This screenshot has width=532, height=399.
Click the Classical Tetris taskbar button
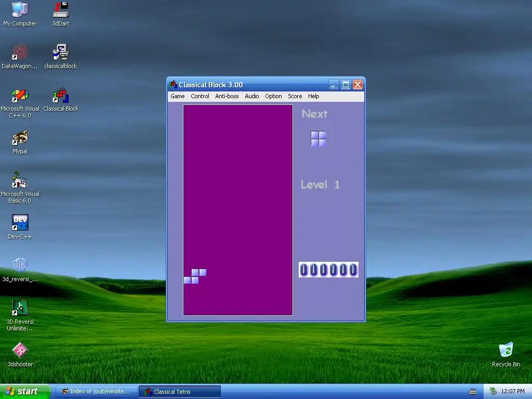click(180, 392)
